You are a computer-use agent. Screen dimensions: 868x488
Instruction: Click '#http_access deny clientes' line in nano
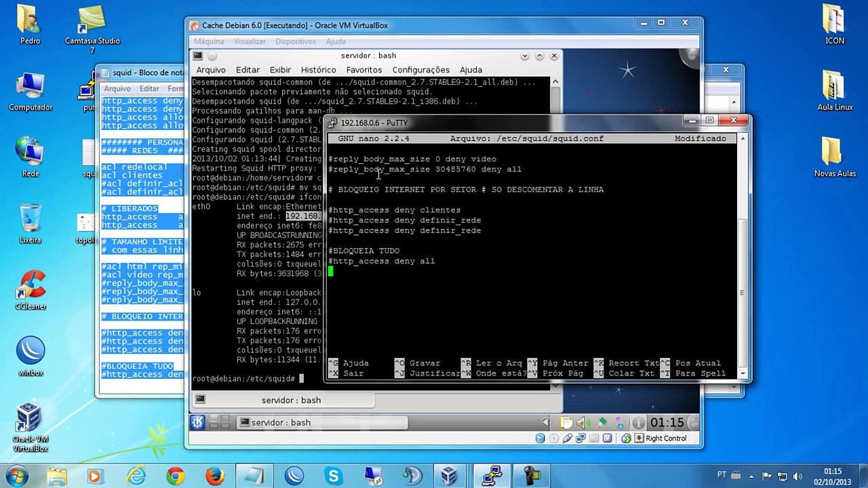pos(394,210)
